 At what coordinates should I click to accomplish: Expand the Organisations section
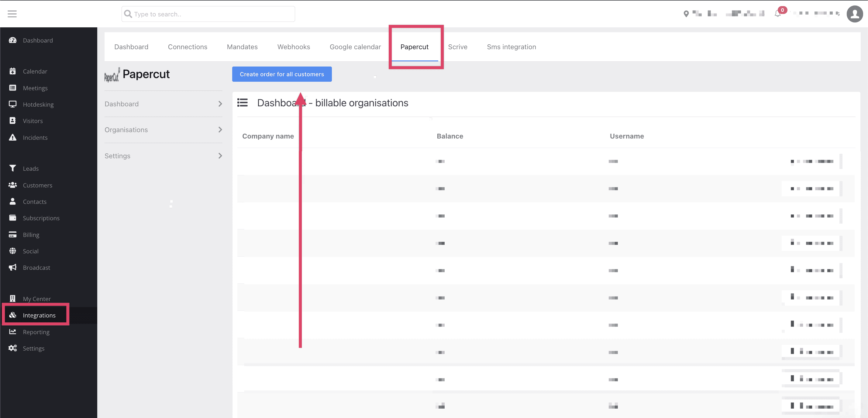coord(220,130)
